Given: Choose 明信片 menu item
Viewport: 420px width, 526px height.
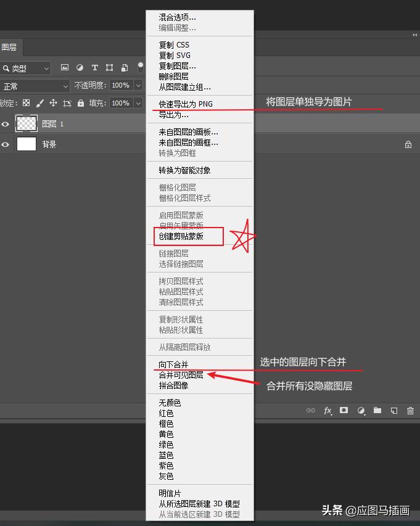Looking at the screenshot, I should tap(170, 493).
